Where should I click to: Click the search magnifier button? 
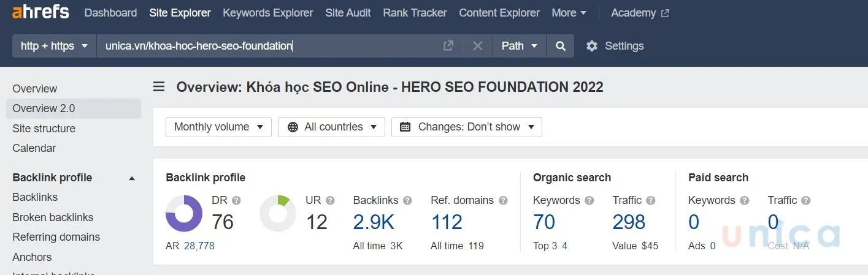560,46
